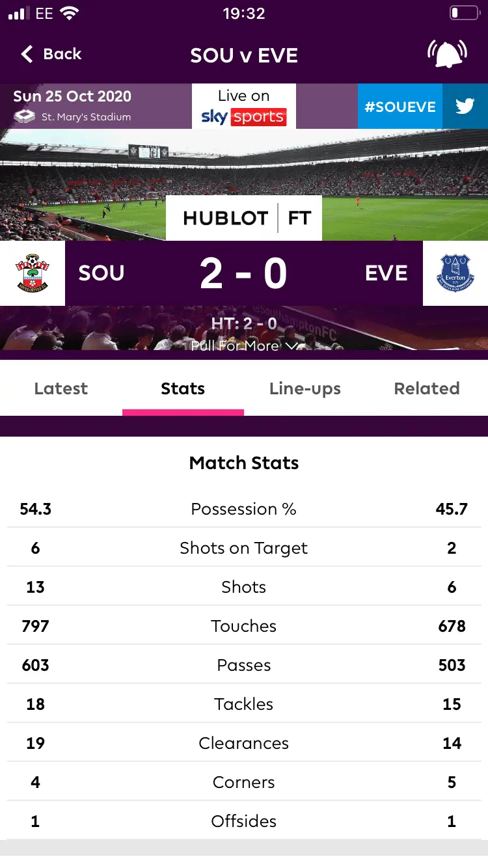Screen dimensions: 488x868
Task: Expand Pull For More chevron
Action: click(291, 346)
